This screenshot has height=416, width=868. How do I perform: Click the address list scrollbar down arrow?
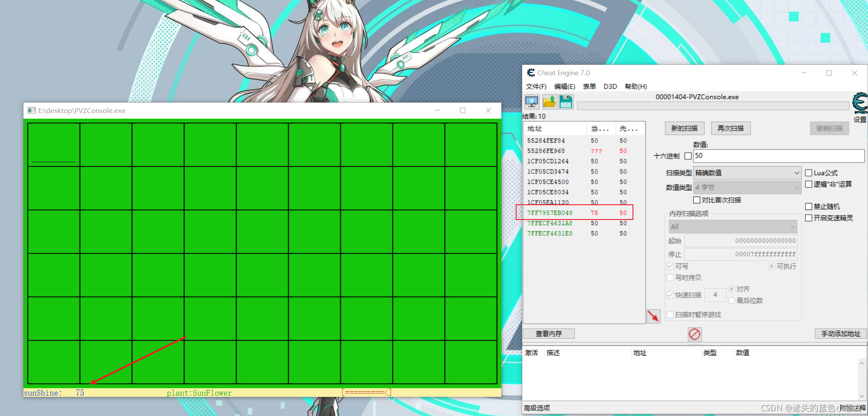[x=862, y=396]
